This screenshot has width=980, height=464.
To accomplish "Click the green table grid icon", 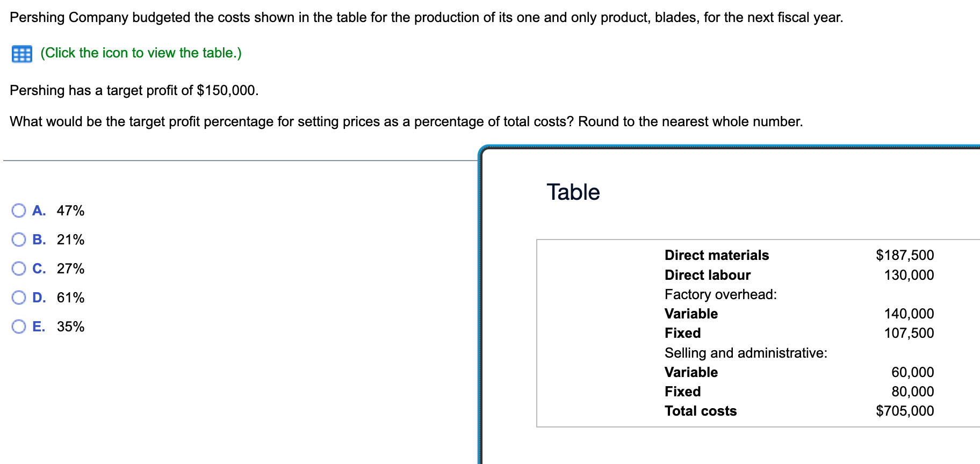I will click(20, 53).
